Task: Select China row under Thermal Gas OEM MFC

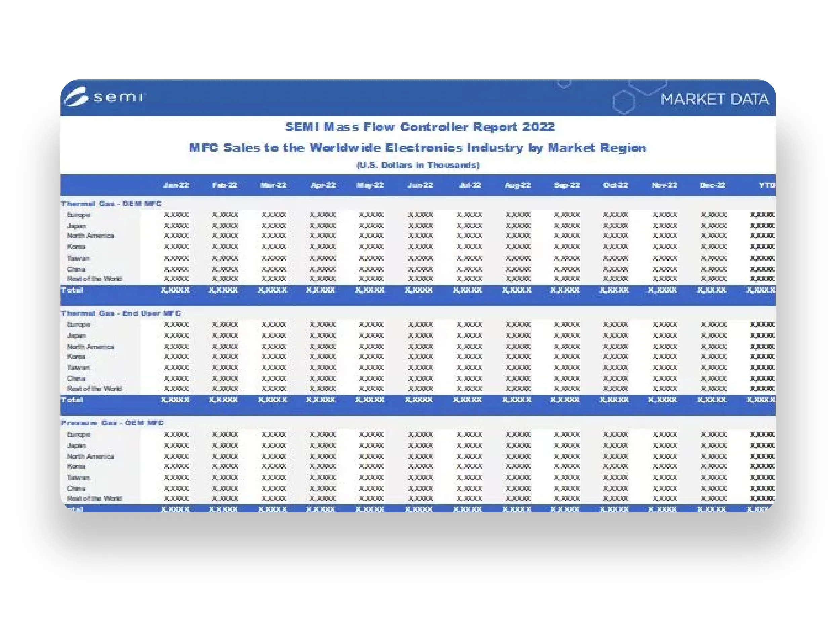Action: click(x=418, y=269)
